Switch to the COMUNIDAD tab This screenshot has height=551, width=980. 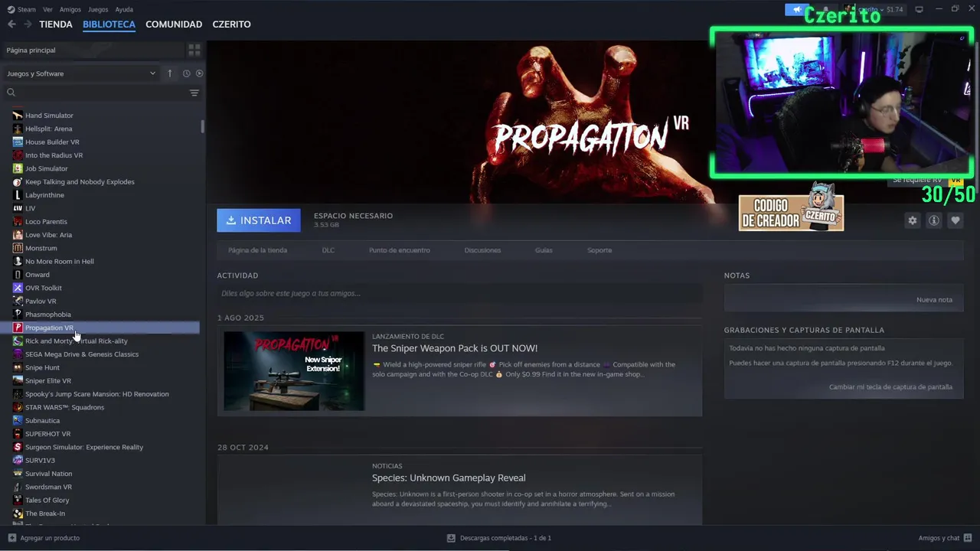tap(174, 24)
